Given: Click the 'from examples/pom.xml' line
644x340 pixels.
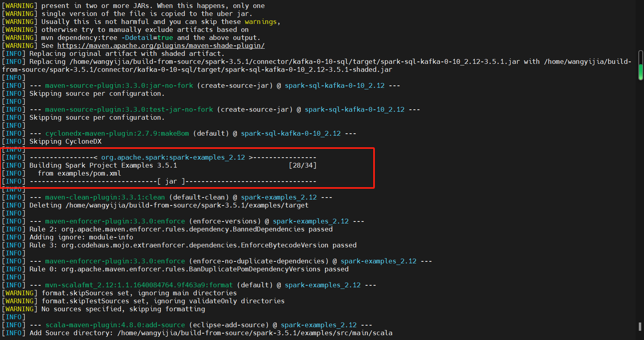Looking at the screenshot, I should (x=79, y=173).
